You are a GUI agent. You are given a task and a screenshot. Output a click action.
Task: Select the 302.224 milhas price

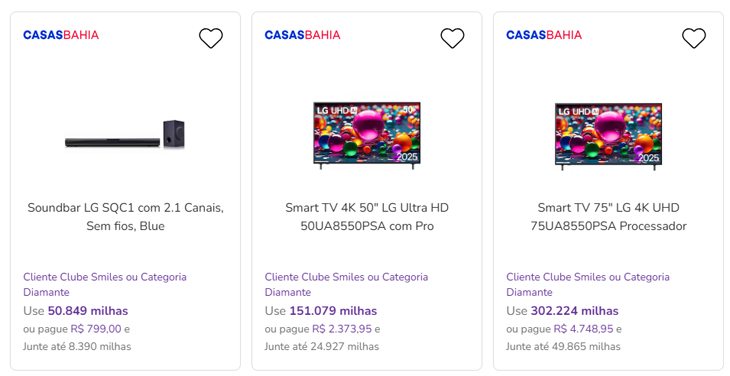click(x=575, y=311)
